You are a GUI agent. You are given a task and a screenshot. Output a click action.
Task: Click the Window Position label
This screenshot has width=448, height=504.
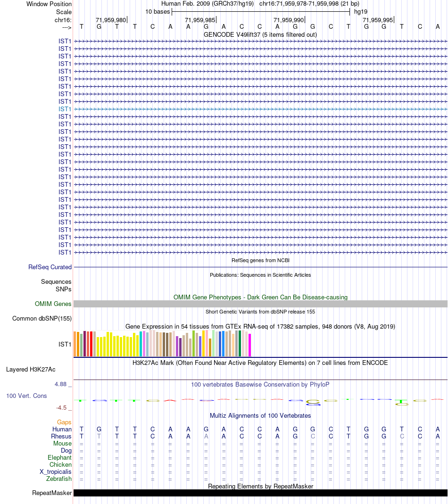(x=49, y=4)
